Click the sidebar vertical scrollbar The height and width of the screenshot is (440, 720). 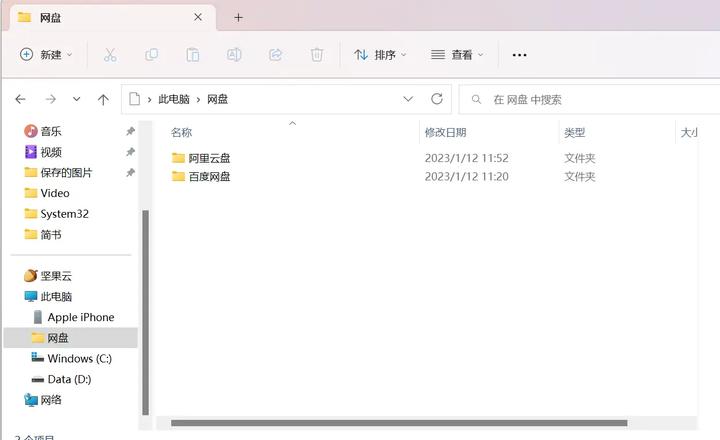(x=146, y=312)
